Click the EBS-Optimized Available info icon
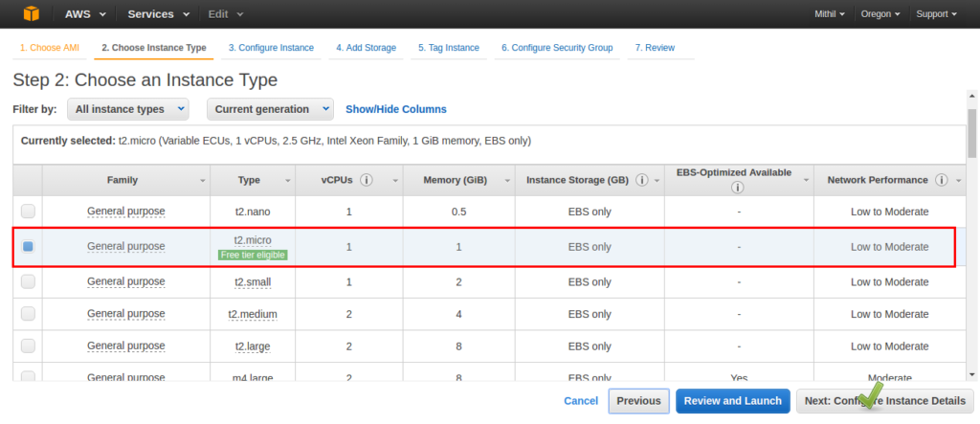 tap(738, 187)
